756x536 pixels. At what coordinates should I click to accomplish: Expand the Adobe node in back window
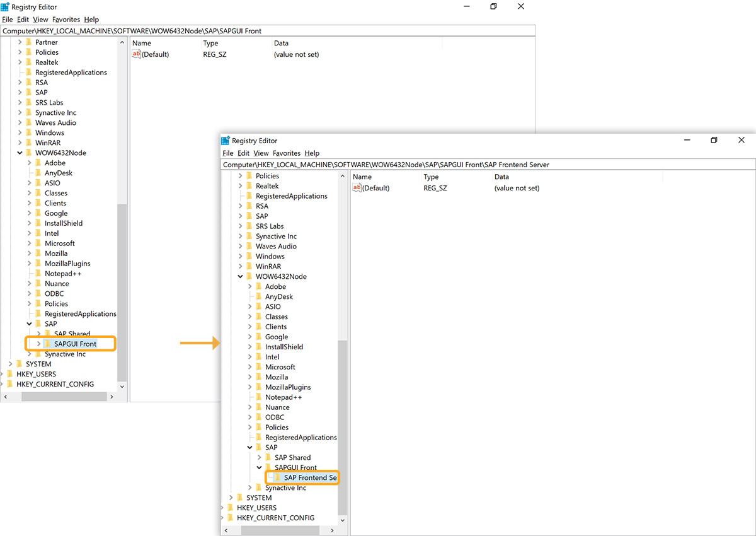point(30,163)
